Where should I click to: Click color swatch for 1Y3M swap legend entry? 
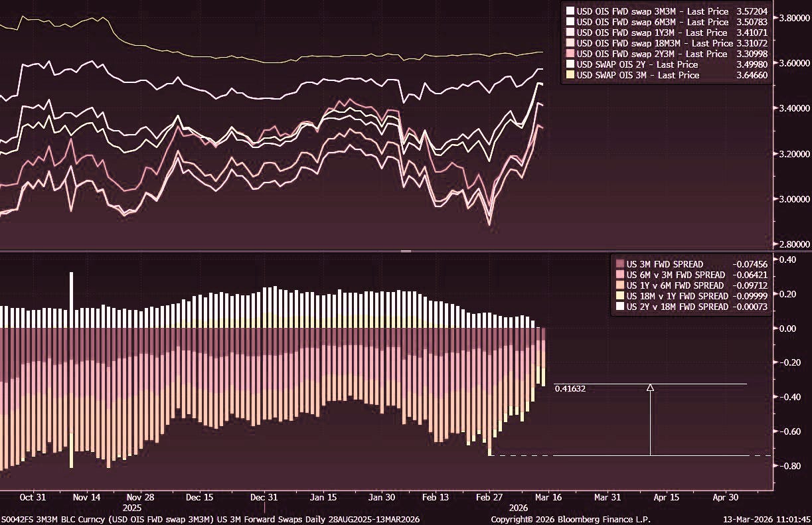pyautogui.click(x=570, y=33)
